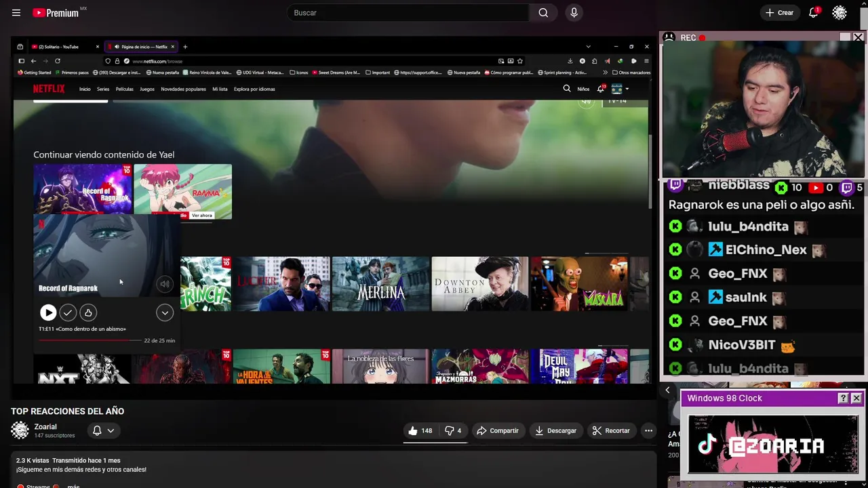Open the Netflix Series section

tap(103, 89)
